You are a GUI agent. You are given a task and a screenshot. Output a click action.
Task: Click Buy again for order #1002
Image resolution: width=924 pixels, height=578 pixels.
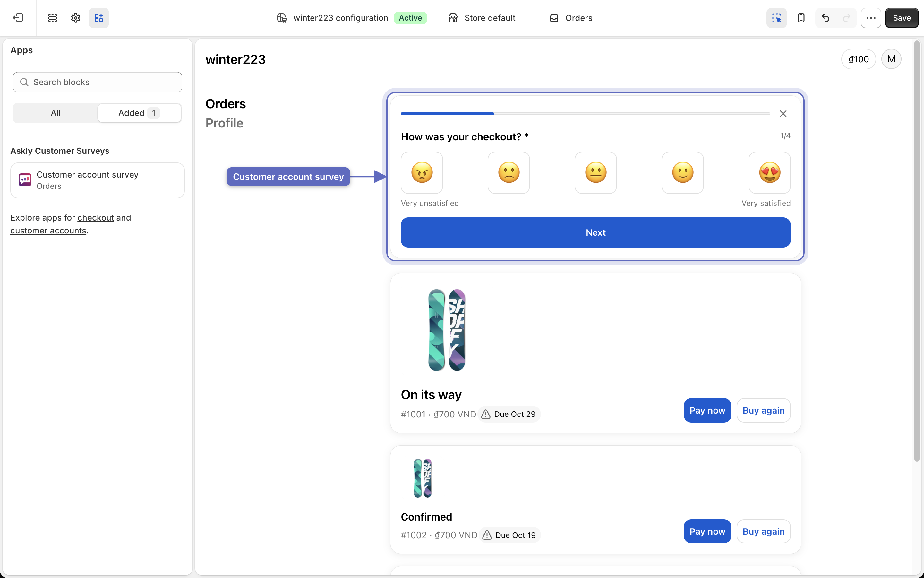[x=764, y=531]
